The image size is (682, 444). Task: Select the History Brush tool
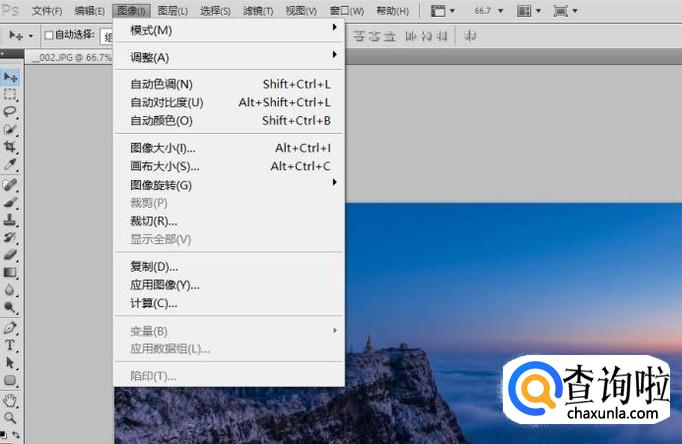coord(10,237)
